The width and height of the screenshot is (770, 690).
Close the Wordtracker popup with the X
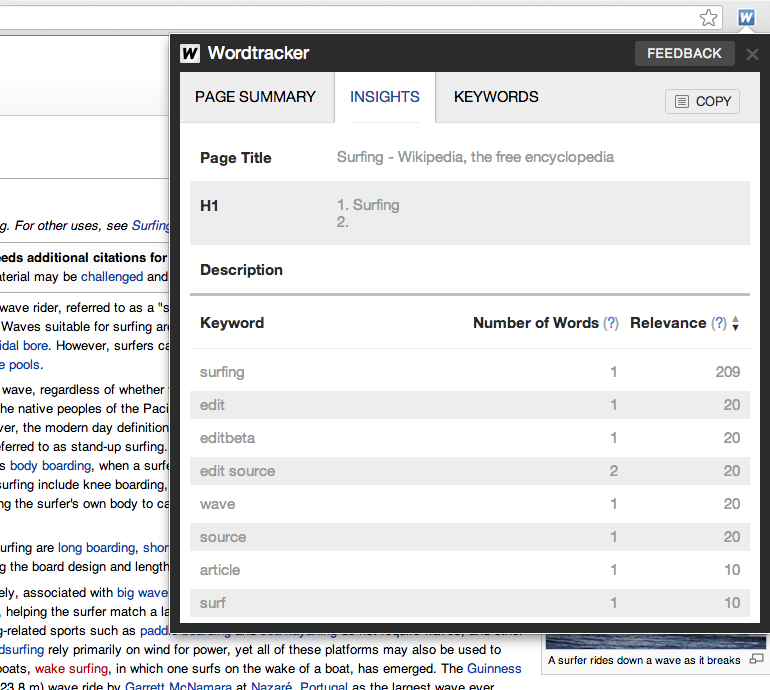[752, 54]
